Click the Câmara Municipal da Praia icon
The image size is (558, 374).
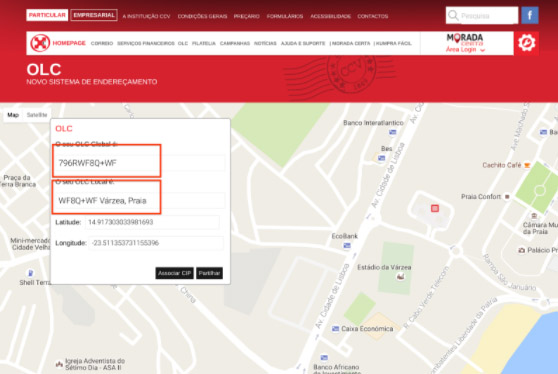(x=534, y=216)
